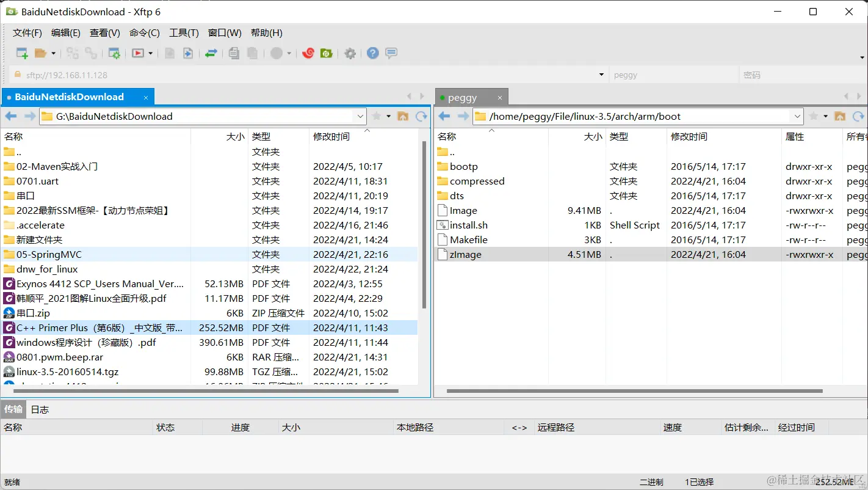This screenshot has width=868, height=490.
Task: Open the 命令(C) menu
Action: pos(145,33)
